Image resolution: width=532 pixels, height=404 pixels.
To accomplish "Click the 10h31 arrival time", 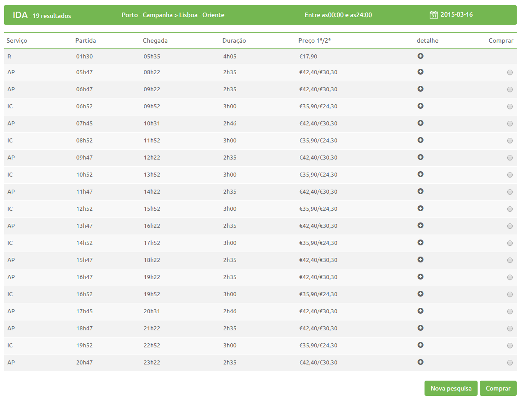I will pyautogui.click(x=152, y=124).
